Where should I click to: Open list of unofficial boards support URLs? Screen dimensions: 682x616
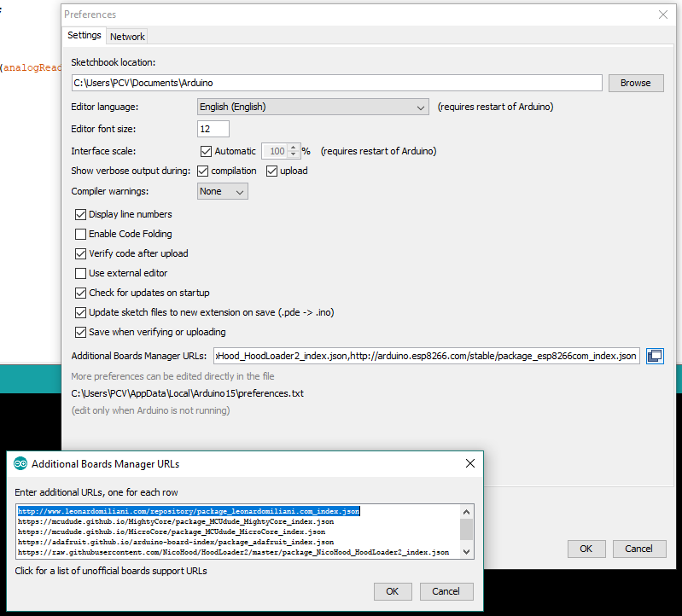pyautogui.click(x=111, y=571)
